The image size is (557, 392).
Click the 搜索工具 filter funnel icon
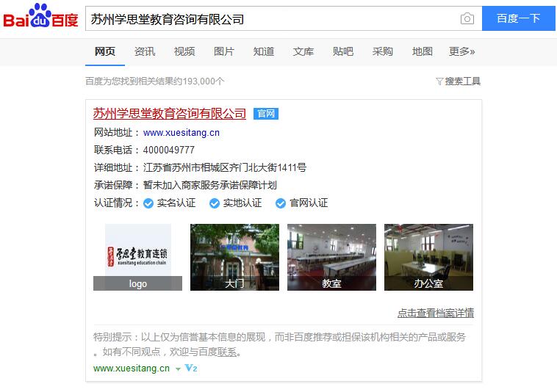tap(439, 81)
